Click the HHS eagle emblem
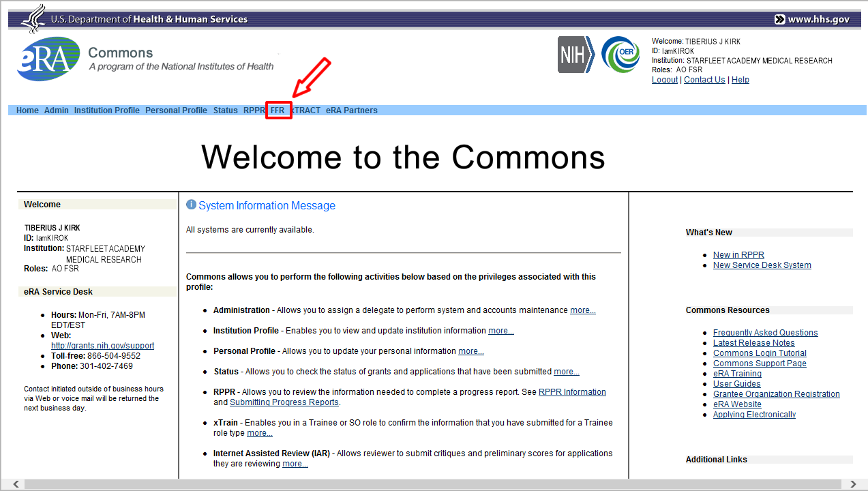This screenshot has height=491, width=868. [33, 18]
